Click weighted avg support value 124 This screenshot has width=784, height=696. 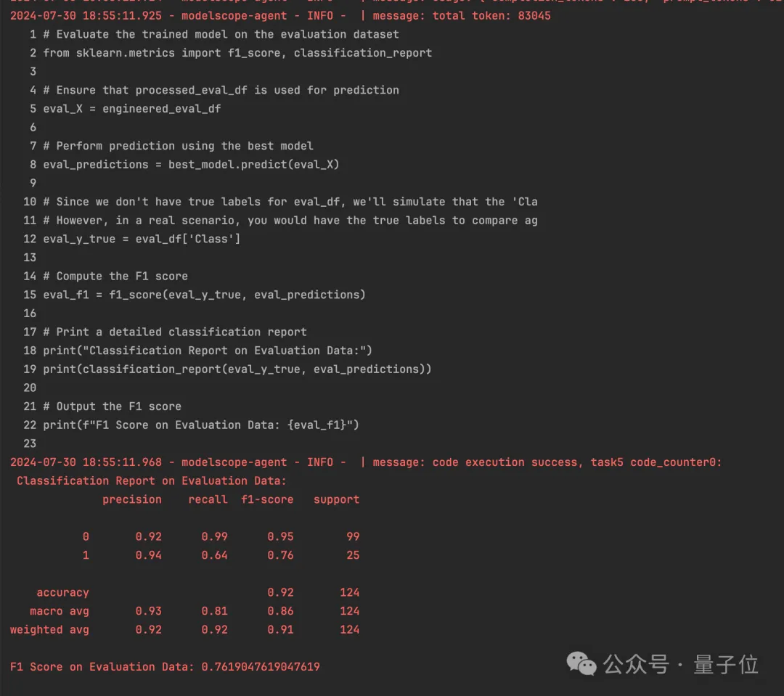(349, 629)
